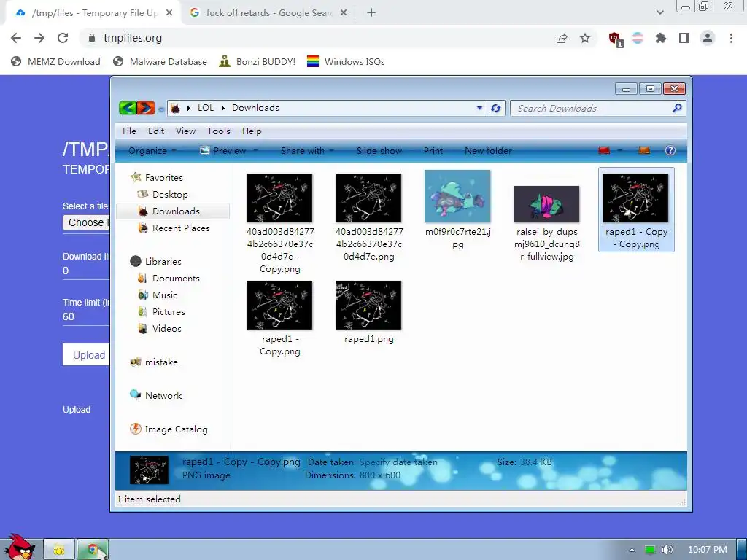Bookmark this page with the star icon
This screenshot has width=747, height=560.
click(585, 38)
